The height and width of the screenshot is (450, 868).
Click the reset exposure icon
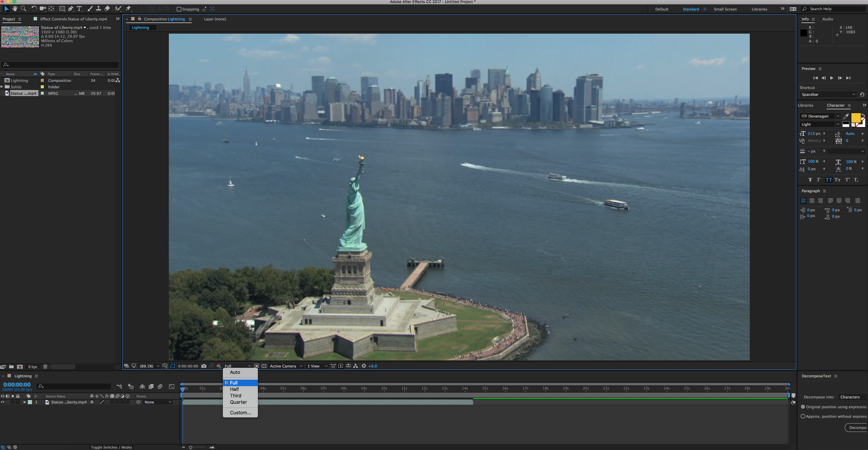click(364, 366)
